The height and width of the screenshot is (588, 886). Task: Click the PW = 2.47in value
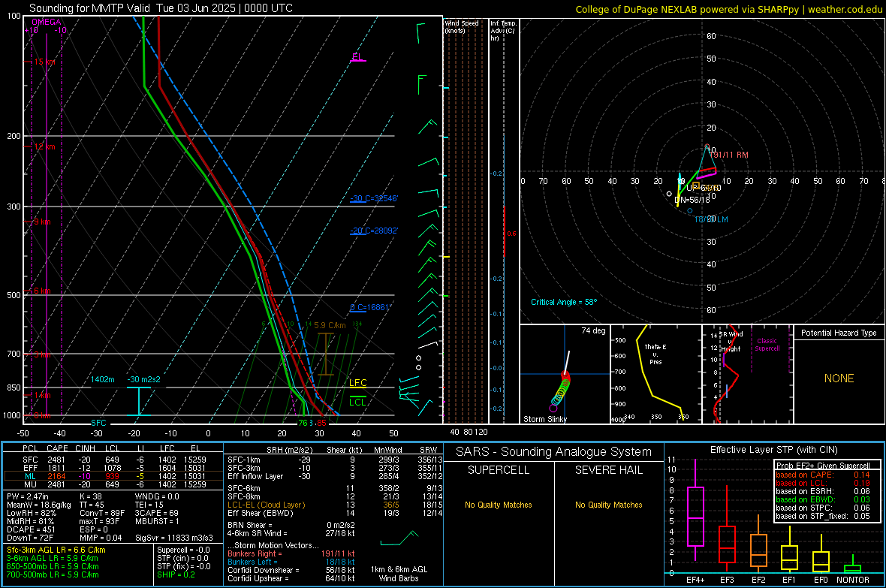coord(28,496)
